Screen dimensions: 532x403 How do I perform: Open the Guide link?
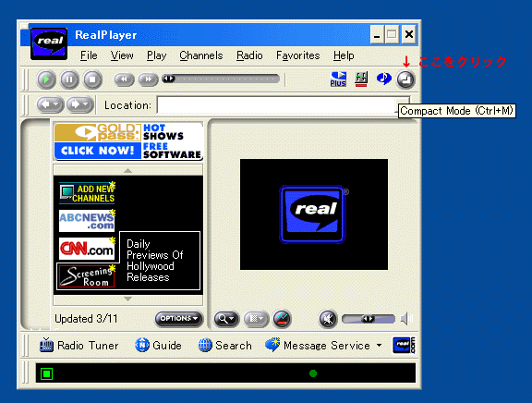158,346
